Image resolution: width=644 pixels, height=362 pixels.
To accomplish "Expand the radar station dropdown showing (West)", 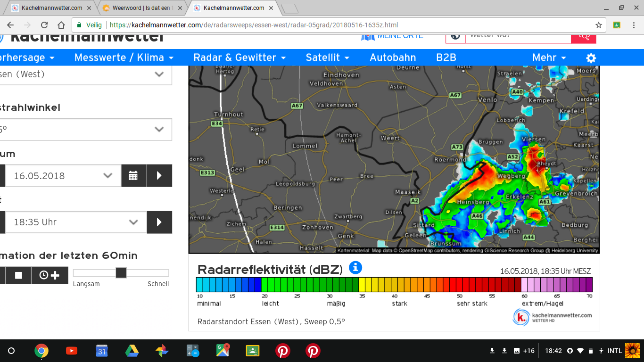I will point(85,74).
